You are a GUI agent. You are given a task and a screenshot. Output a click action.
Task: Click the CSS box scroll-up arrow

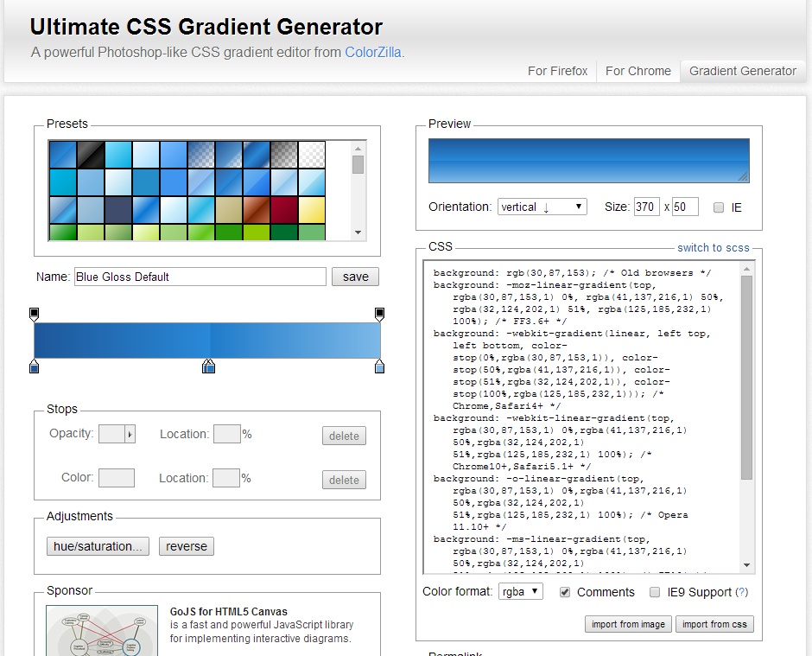pyautogui.click(x=746, y=269)
